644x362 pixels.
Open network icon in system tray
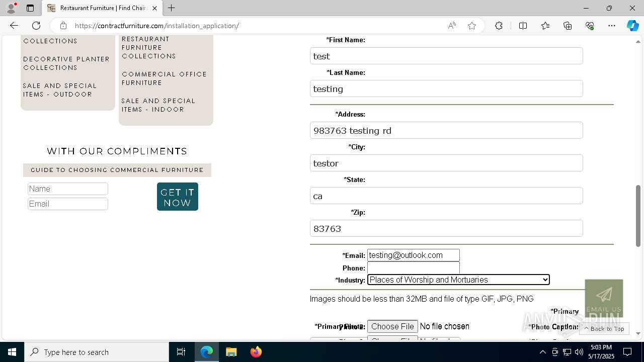coord(567,352)
